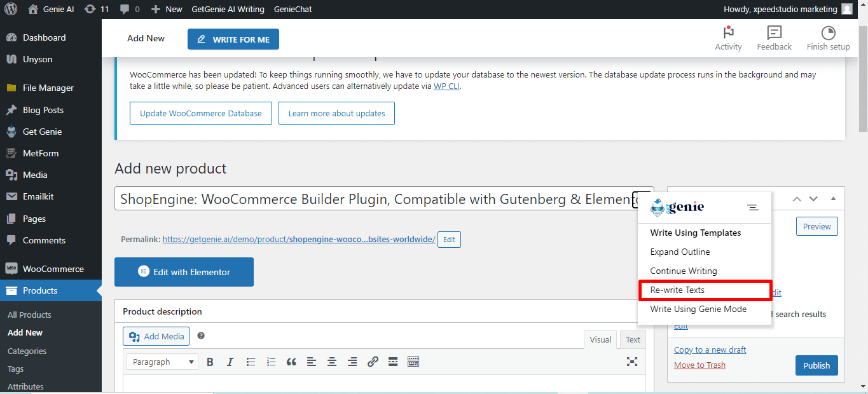This screenshot has width=868, height=394.
Task: Insert a blockquote using the quote icon
Action: (291, 362)
